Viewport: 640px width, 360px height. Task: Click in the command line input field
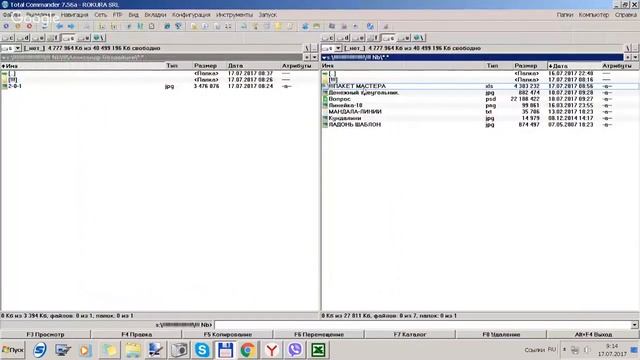422,325
